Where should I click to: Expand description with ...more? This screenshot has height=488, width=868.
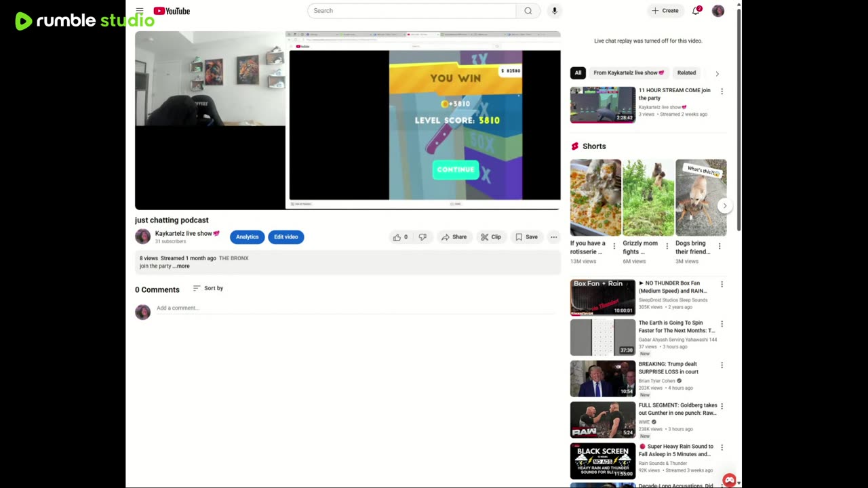[181, 266]
